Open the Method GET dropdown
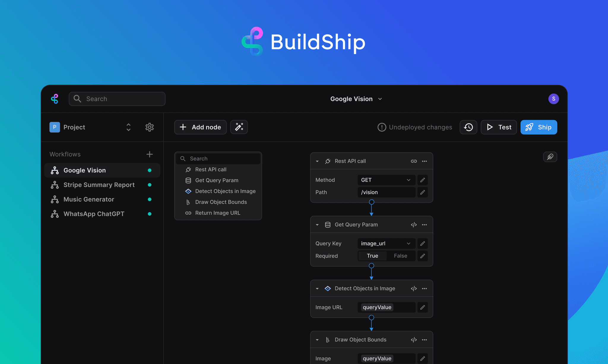This screenshot has width=608, height=364. 386,180
